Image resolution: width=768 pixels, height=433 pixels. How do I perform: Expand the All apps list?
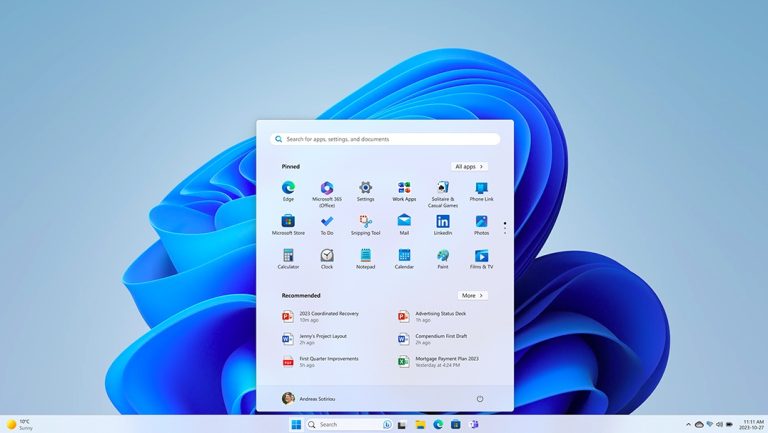469,167
